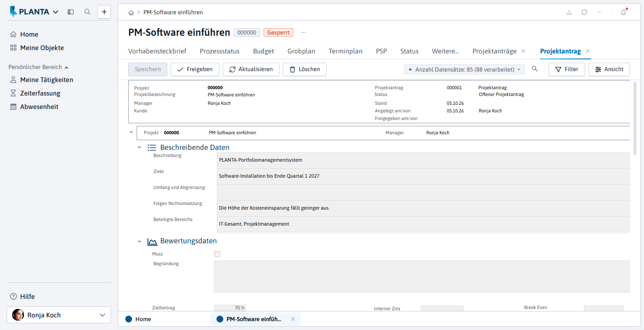The width and height of the screenshot is (644, 330).
Task: Collapse the Beschreibende Daten section
Action: pyautogui.click(x=140, y=147)
